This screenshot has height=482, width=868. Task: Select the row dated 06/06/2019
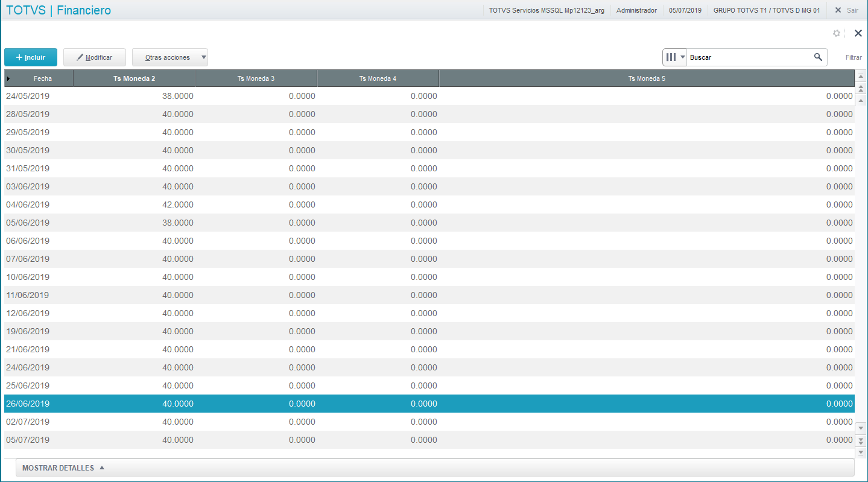(429, 241)
